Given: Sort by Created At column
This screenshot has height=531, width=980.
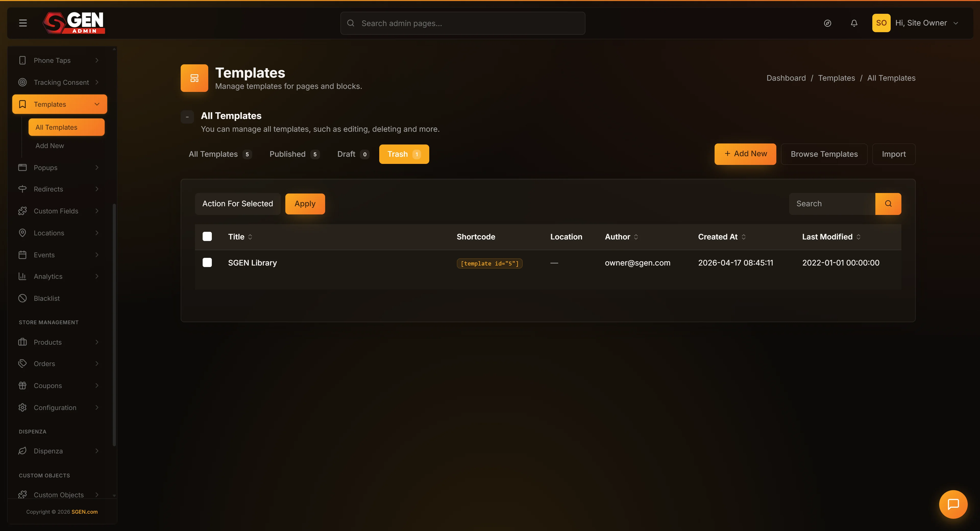Looking at the screenshot, I should pyautogui.click(x=722, y=236).
